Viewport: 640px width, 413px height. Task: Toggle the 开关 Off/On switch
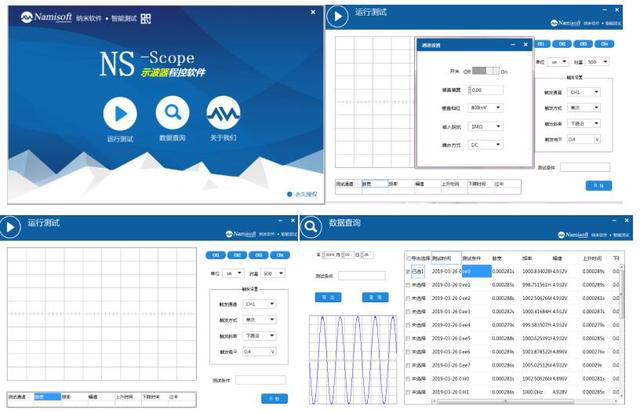[x=484, y=71]
